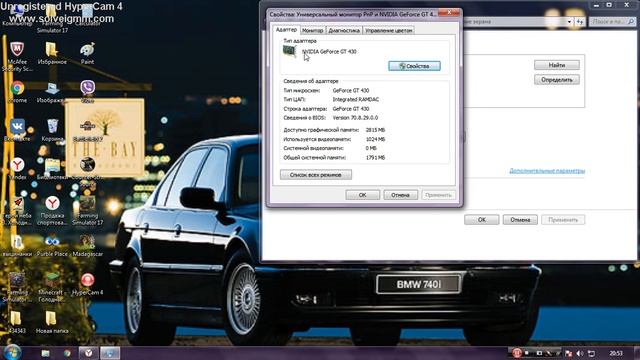Click the refresh button beside address bar
This screenshot has height=360, width=640.
tap(580, 22)
